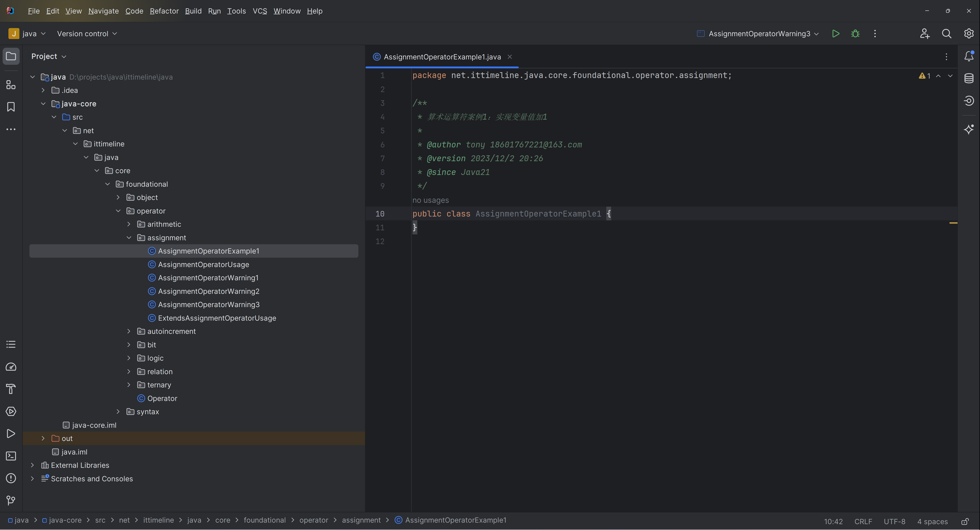Open the Build hammer tool window
Image resolution: width=980 pixels, height=530 pixels.
click(x=11, y=389)
